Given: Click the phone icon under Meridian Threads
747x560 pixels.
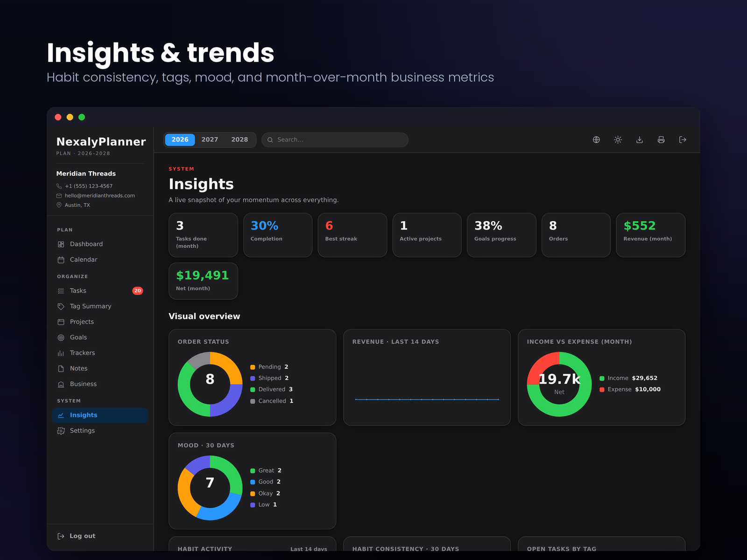Looking at the screenshot, I should click(59, 186).
